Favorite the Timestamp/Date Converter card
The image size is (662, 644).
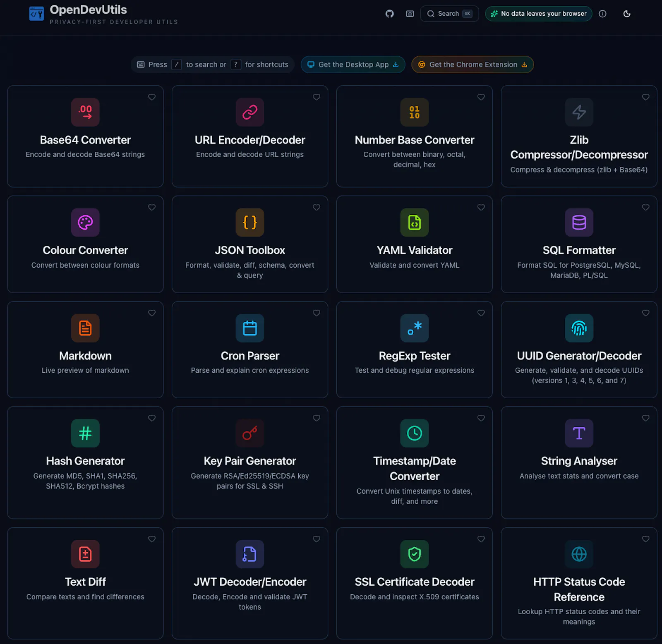481,418
